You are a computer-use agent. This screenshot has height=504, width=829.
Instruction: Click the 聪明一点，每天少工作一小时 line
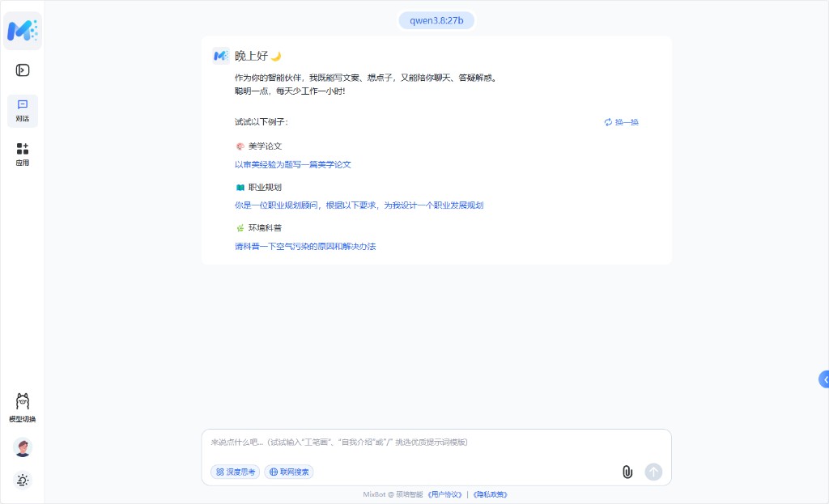[290, 91]
